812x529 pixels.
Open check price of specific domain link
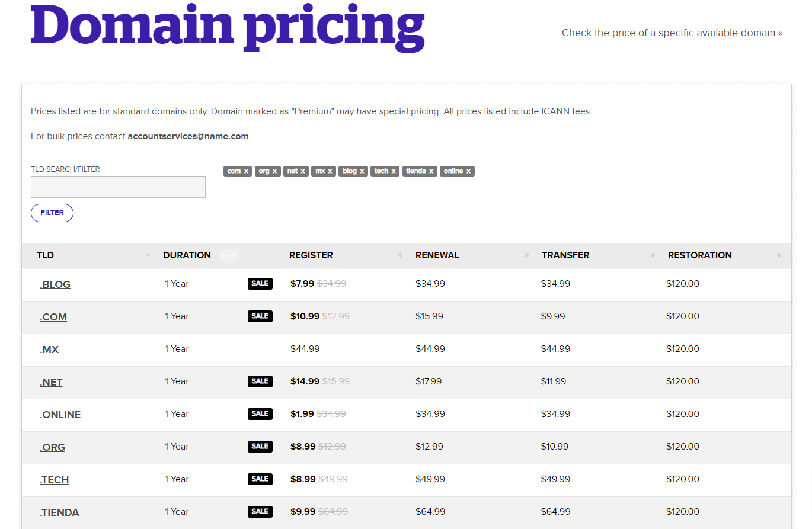click(x=672, y=33)
